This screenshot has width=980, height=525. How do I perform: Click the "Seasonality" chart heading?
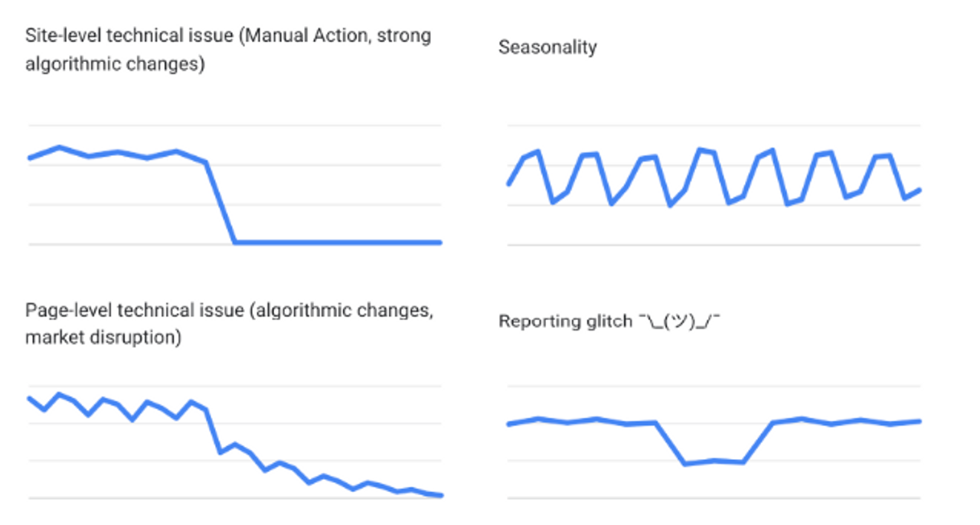point(547,47)
